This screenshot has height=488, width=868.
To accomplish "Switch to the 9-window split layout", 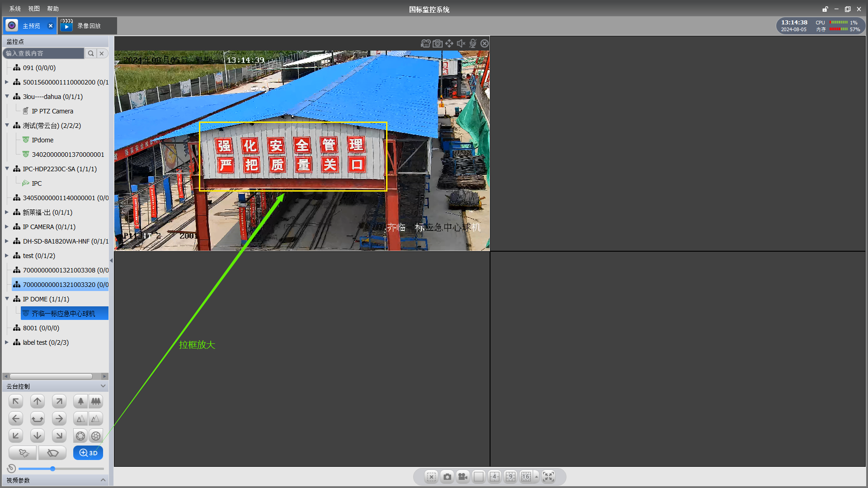I will point(510,477).
